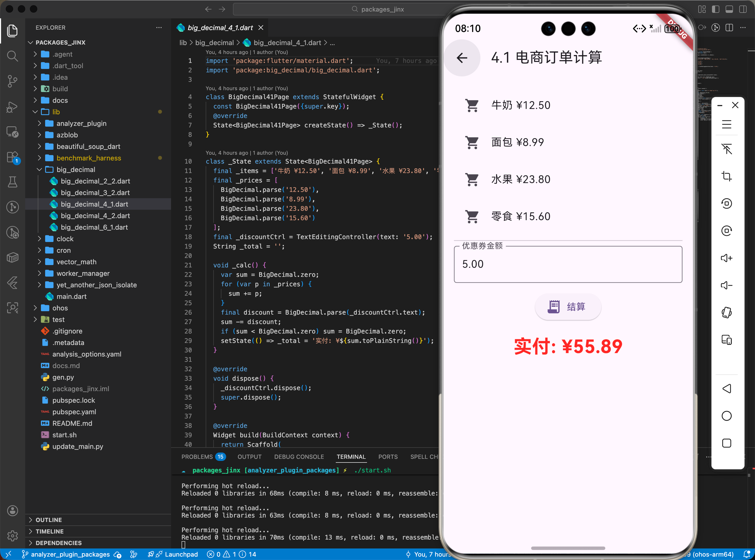
Task: Switch to the PROBLEMS tab
Action: click(x=197, y=457)
